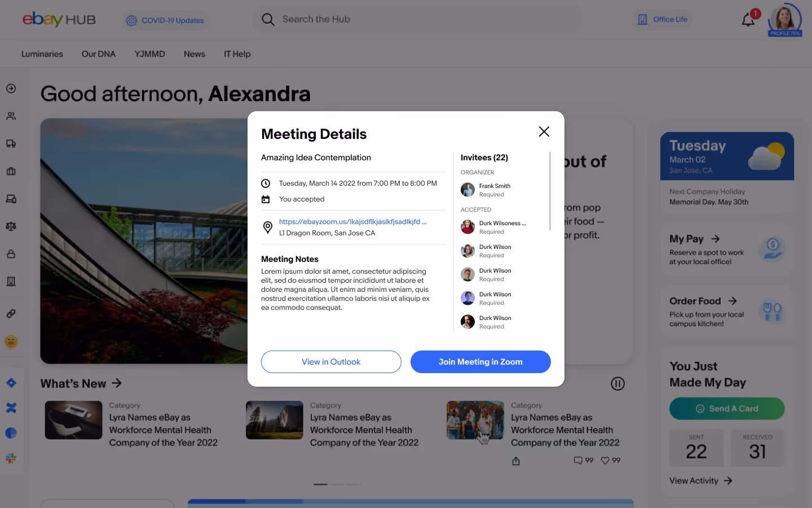
Task: Click View in Outlook
Action: click(x=331, y=362)
